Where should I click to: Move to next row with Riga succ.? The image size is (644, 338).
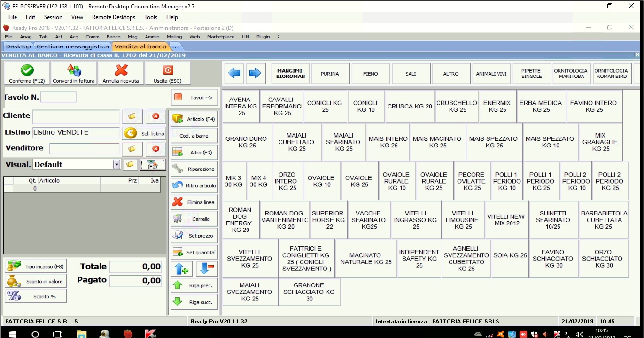click(x=194, y=302)
